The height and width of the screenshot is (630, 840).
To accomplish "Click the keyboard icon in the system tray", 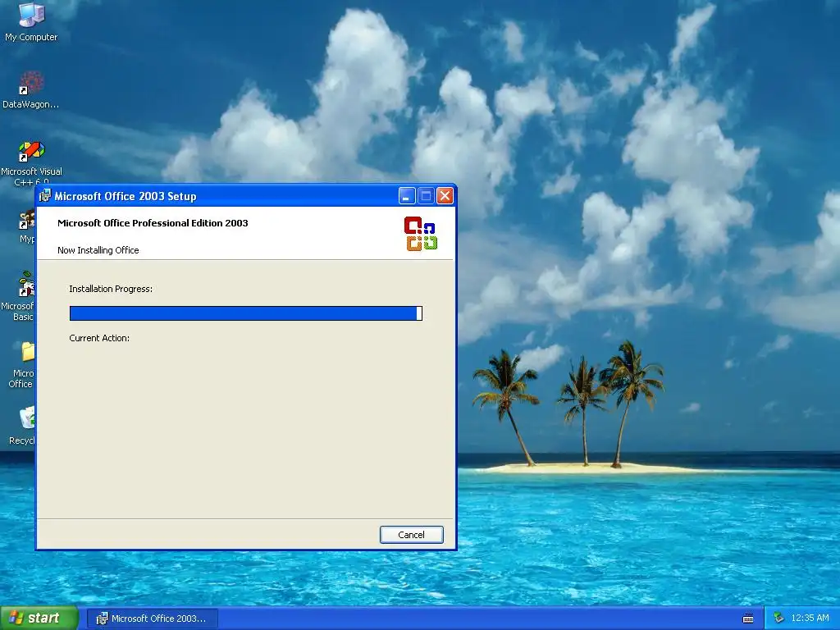I will (x=748, y=619).
